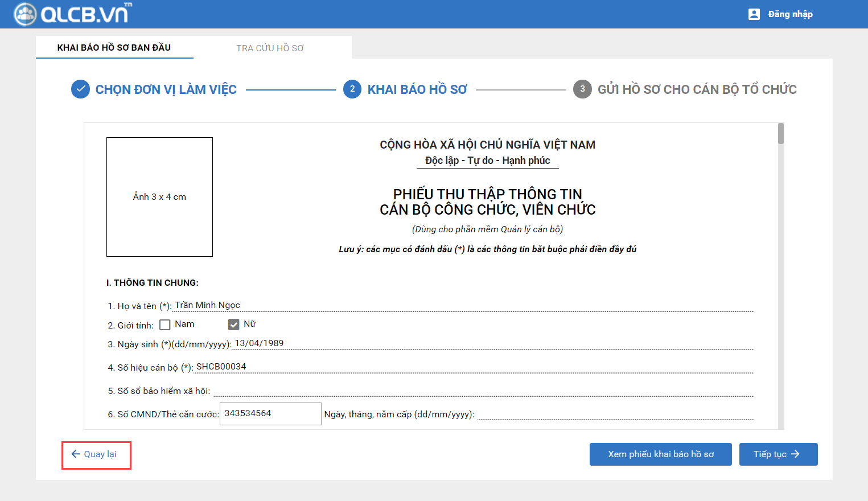Click the right arrow icon in Tiếp tục
Screen dimensions: 868x501
(796, 454)
